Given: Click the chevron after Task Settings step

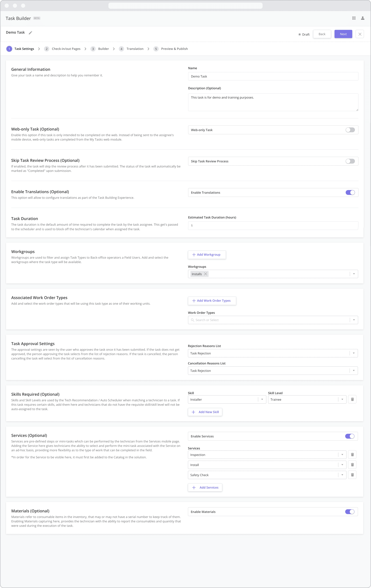Looking at the screenshot, I should 39,49.
